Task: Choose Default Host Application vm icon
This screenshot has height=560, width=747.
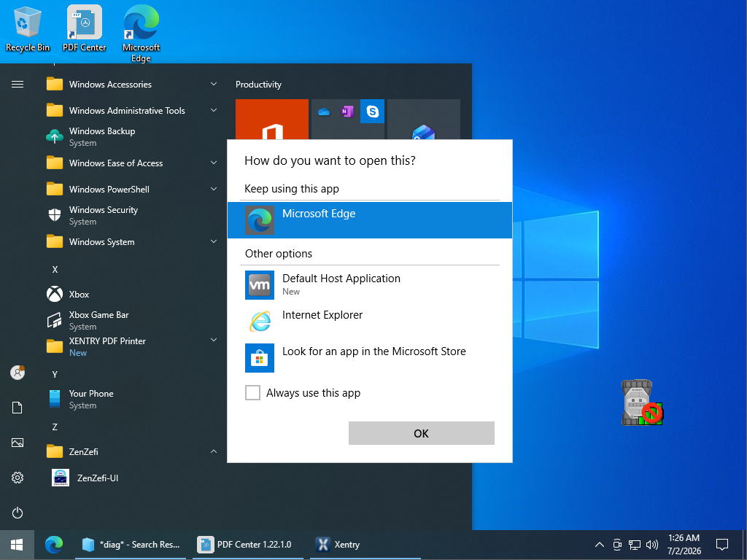Action: tap(260, 285)
